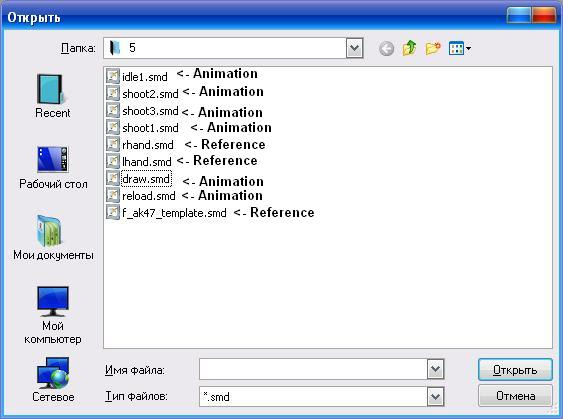Select the reload.smd file

[x=141, y=196]
